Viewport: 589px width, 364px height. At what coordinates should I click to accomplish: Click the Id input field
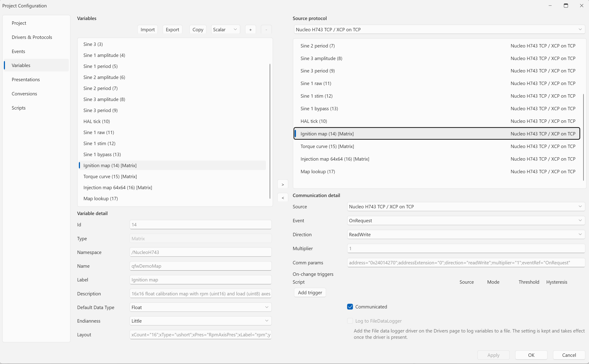click(200, 225)
